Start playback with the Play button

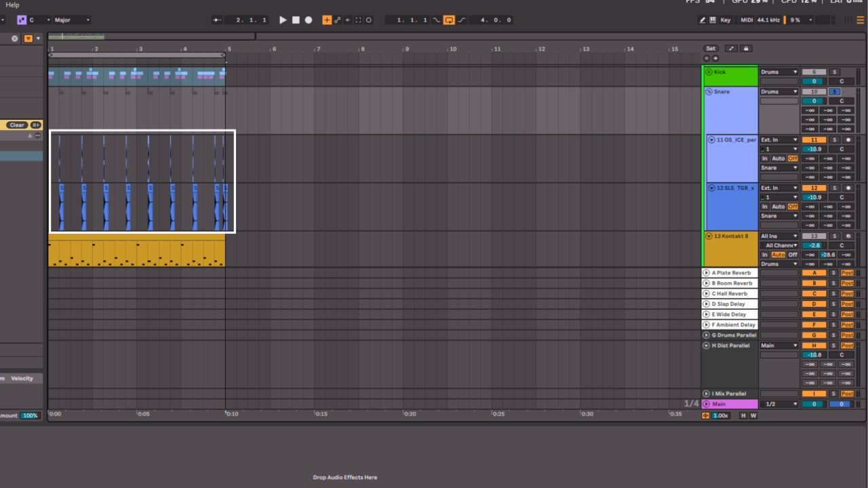tap(283, 20)
